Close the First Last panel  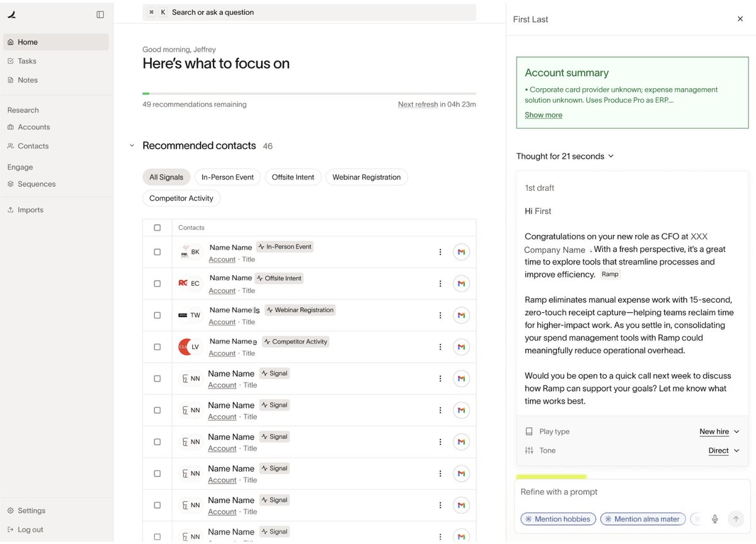[x=740, y=19]
